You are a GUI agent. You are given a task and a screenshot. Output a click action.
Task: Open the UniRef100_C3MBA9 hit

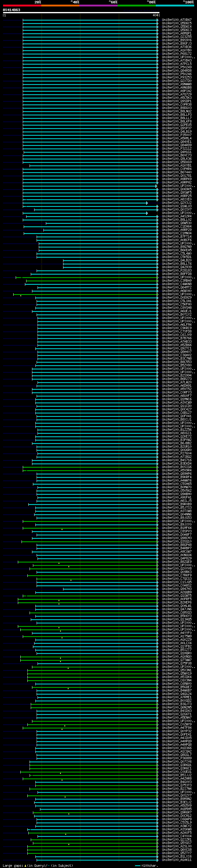(x=177, y=280)
